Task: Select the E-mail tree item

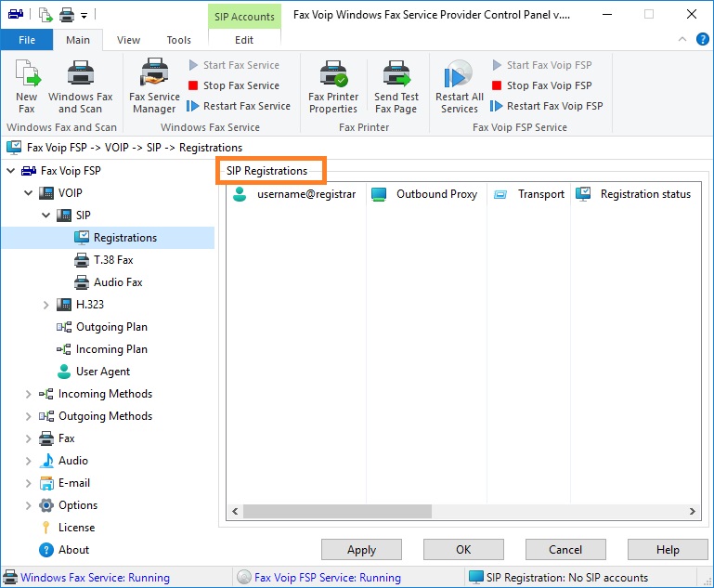Action: pyautogui.click(x=64, y=483)
